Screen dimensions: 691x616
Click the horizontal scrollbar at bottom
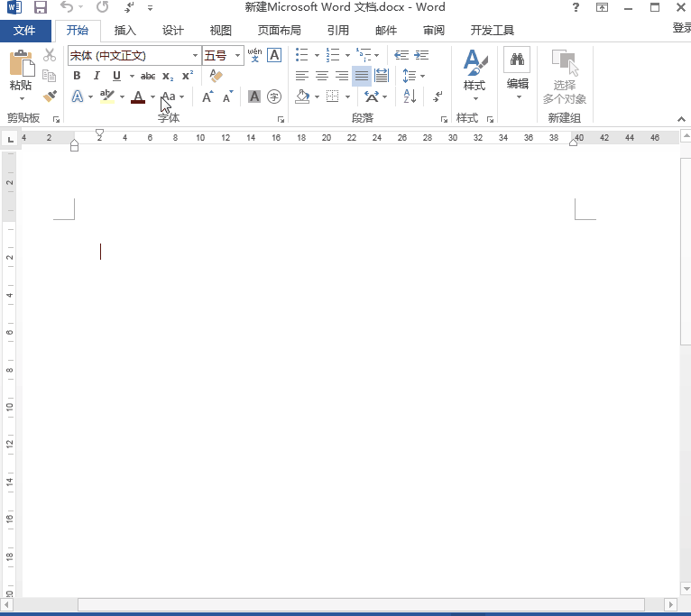click(361, 604)
